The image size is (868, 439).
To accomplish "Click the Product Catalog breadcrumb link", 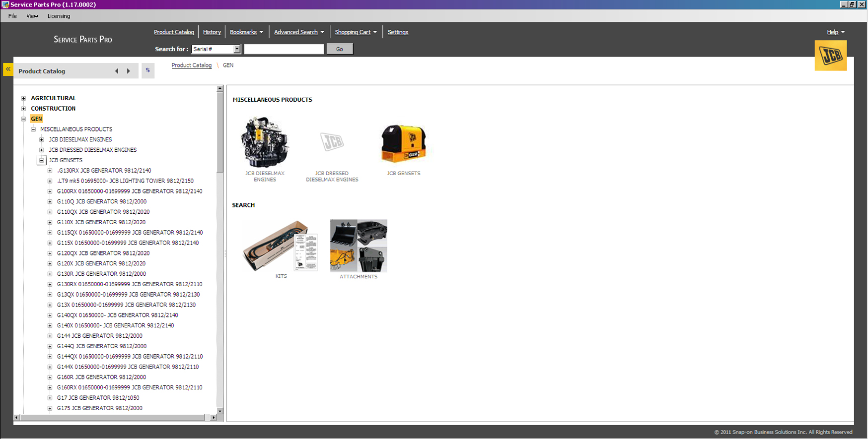I will (191, 65).
